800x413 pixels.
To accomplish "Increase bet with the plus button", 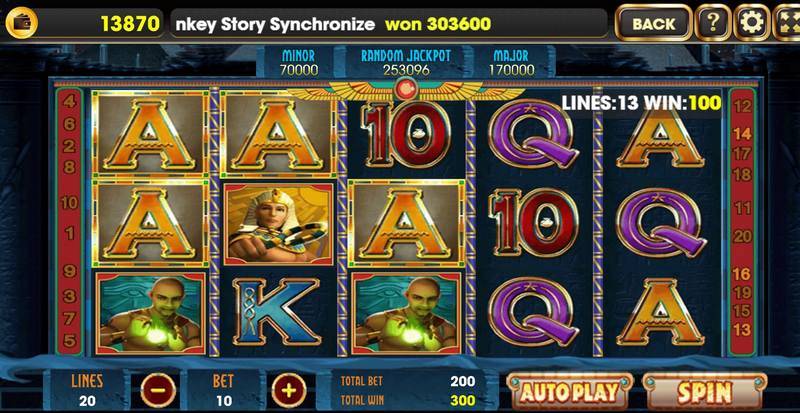I will (289, 391).
